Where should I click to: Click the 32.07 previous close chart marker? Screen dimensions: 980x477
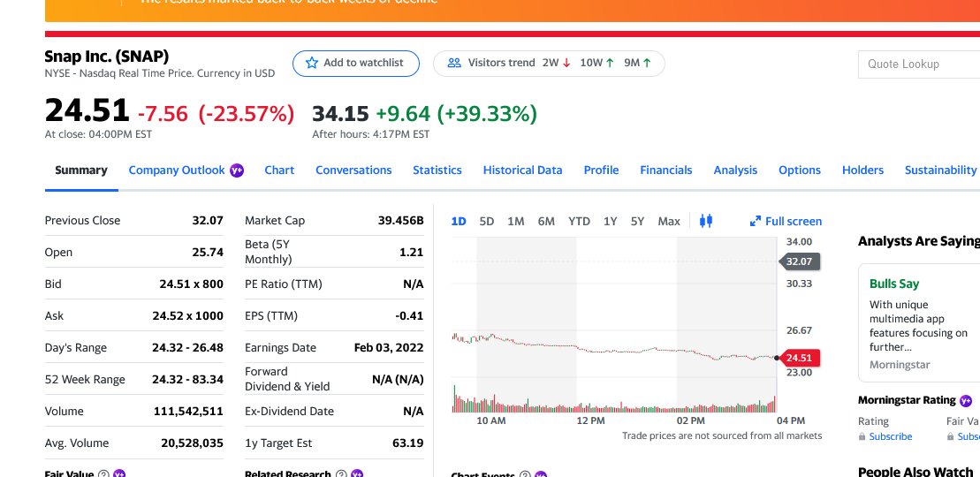click(800, 261)
